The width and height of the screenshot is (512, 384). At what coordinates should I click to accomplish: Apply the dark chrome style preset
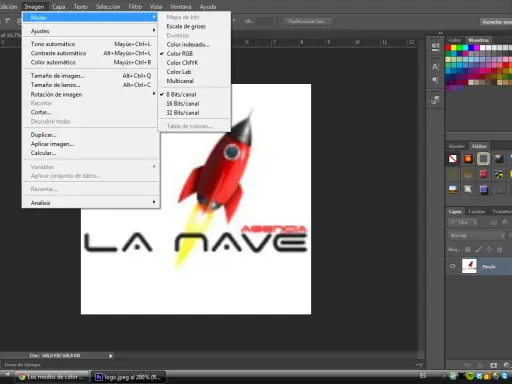(499, 159)
